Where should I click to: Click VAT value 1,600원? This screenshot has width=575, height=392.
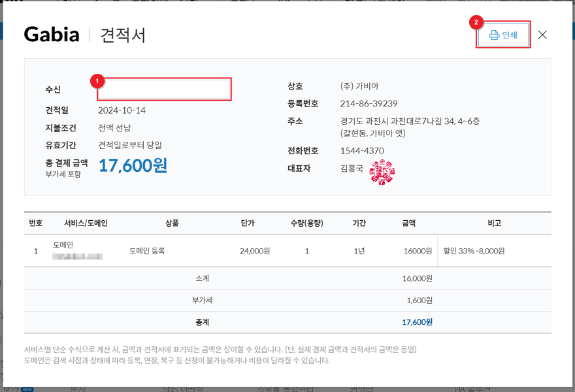coord(419,301)
